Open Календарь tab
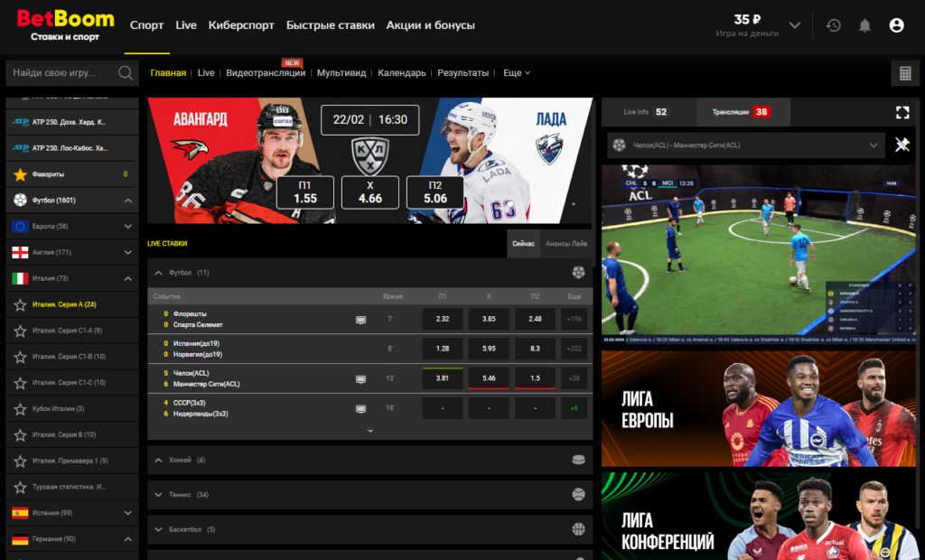This screenshot has width=925, height=560. (x=402, y=72)
